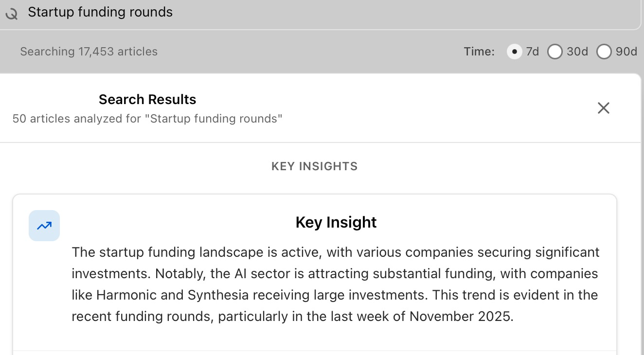The height and width of the screenshot is (355, 644).
Task: Click the "Time:" filter label
Action: coord(479,52)
